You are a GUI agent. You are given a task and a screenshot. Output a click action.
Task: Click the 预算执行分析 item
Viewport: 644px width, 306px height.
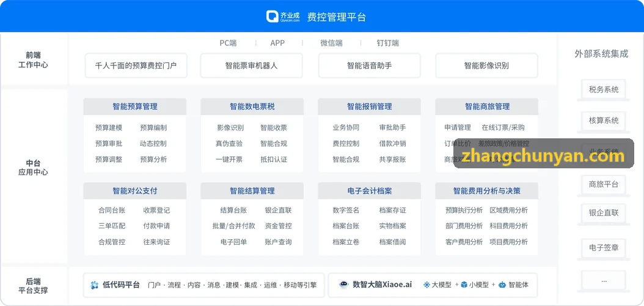tap(464, 211)
